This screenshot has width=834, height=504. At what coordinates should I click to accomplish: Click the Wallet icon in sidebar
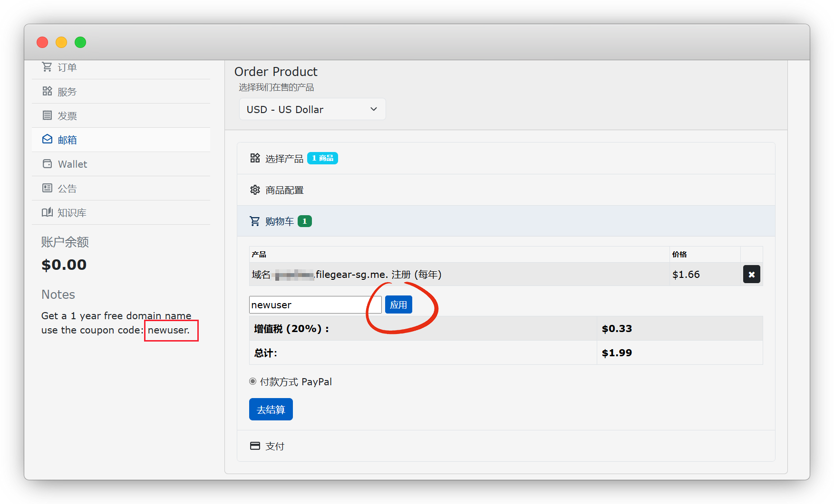click(47, 164)
